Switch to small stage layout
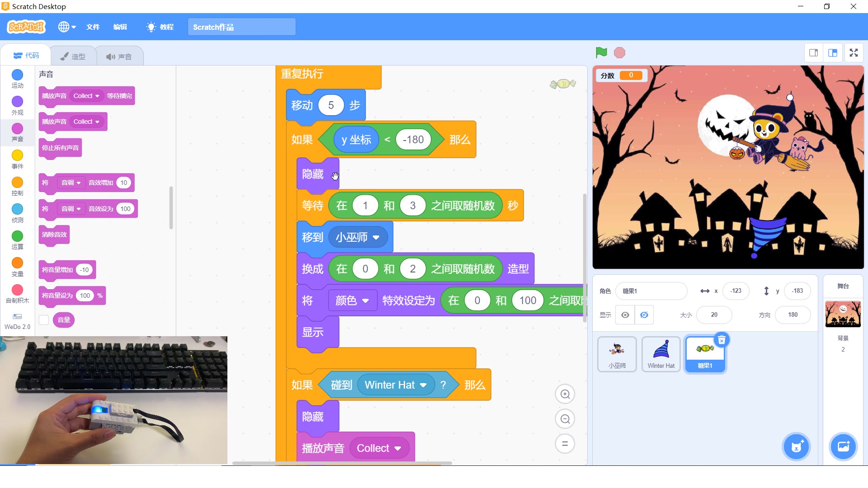 (813, 53)
